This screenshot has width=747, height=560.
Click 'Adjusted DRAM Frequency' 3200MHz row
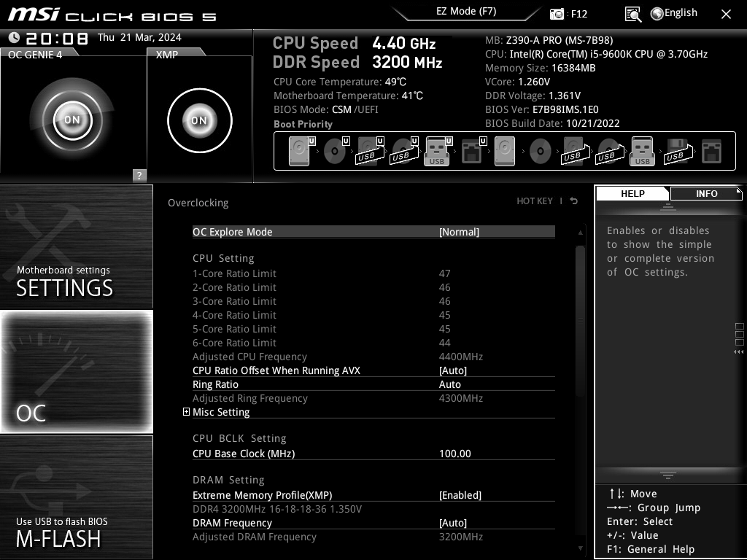click(x=373, y=537)
